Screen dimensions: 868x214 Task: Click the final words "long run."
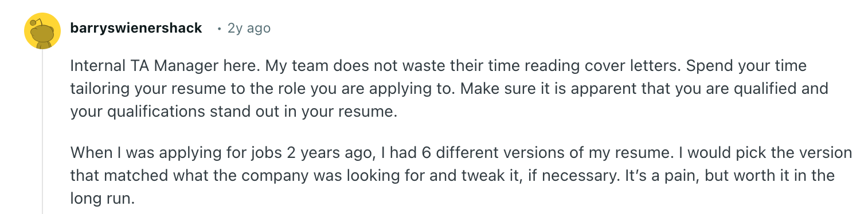point(102,199)
